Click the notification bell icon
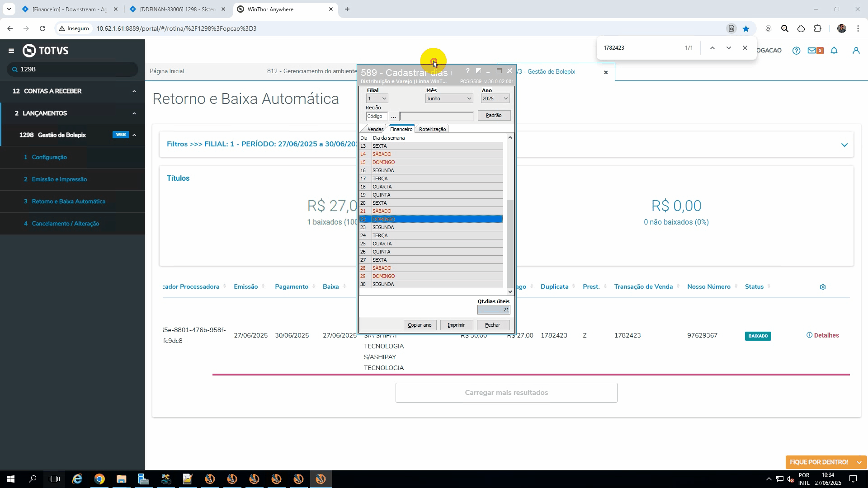This screenshot has height=488, width=868. pos(834,51)
